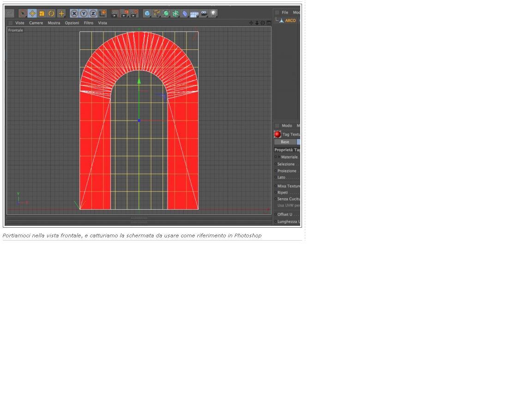Expand the Materiale property arrow
532x399 pixels.
pyautogui.click(x=279, y=157)
